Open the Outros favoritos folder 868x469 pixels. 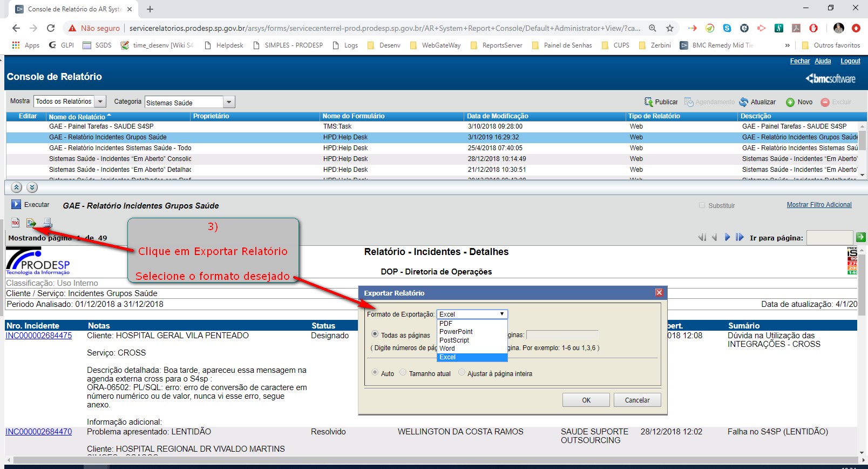pos(831,45)
